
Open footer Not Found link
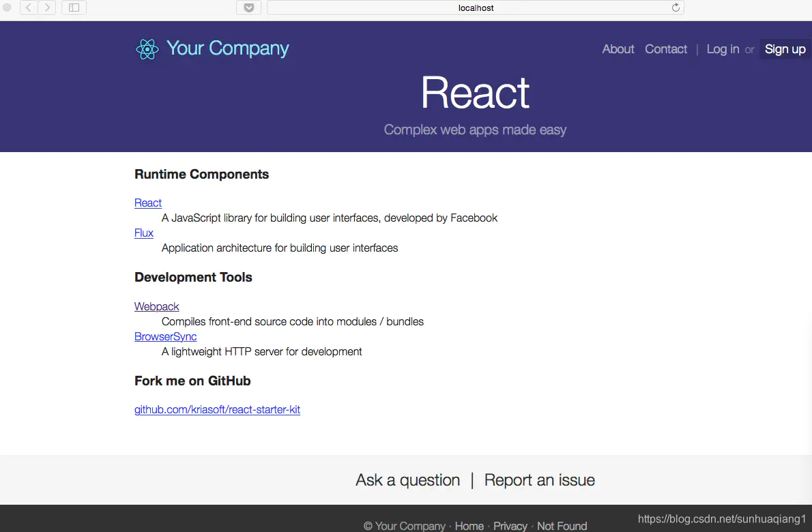(x=562, y=526)
